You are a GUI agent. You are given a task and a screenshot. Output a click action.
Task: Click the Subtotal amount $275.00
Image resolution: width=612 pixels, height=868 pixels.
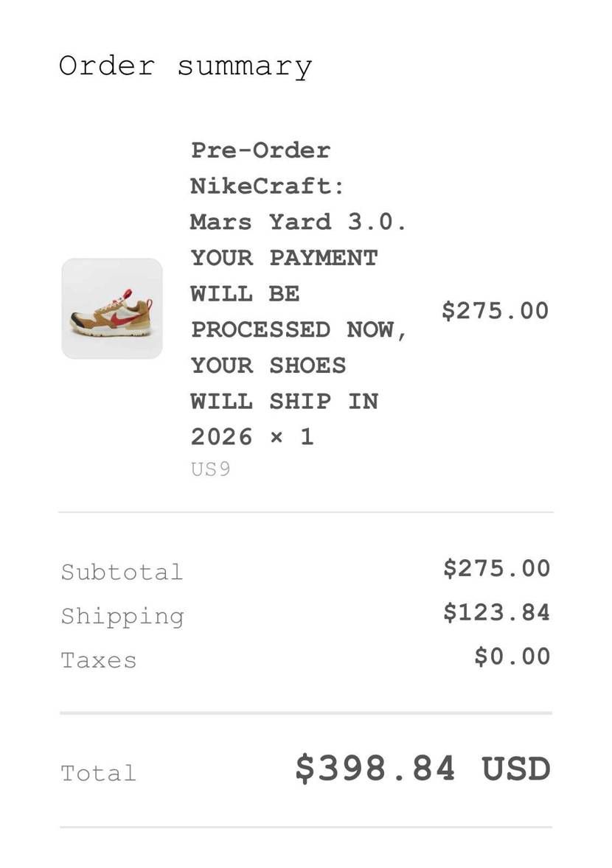coord(497,569)
